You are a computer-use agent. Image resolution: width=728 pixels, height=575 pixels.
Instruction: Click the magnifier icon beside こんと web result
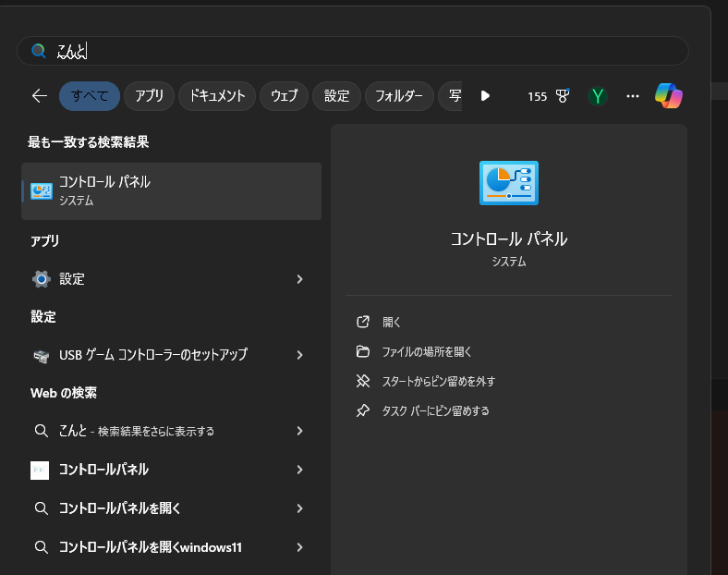[42, 431]
